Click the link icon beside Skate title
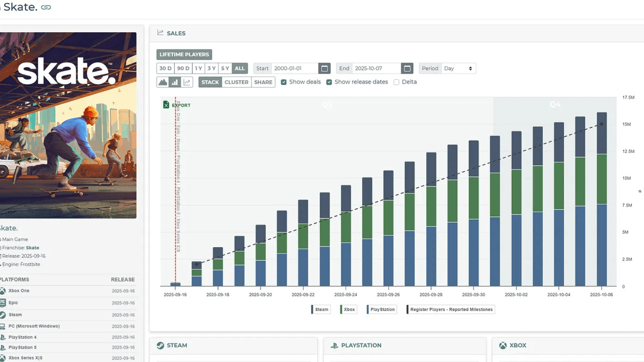 click(x=46, y=7)
